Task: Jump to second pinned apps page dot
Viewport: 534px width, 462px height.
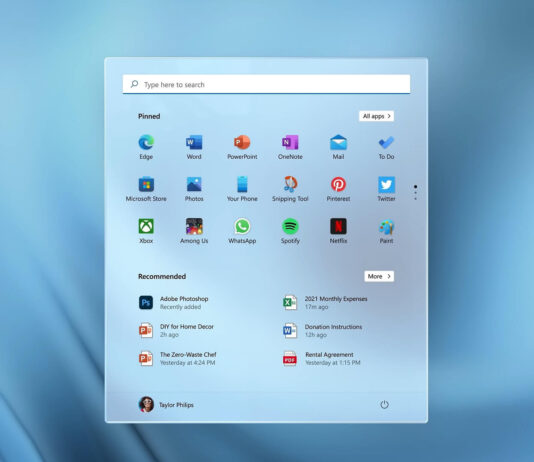Action: (415, 193)
